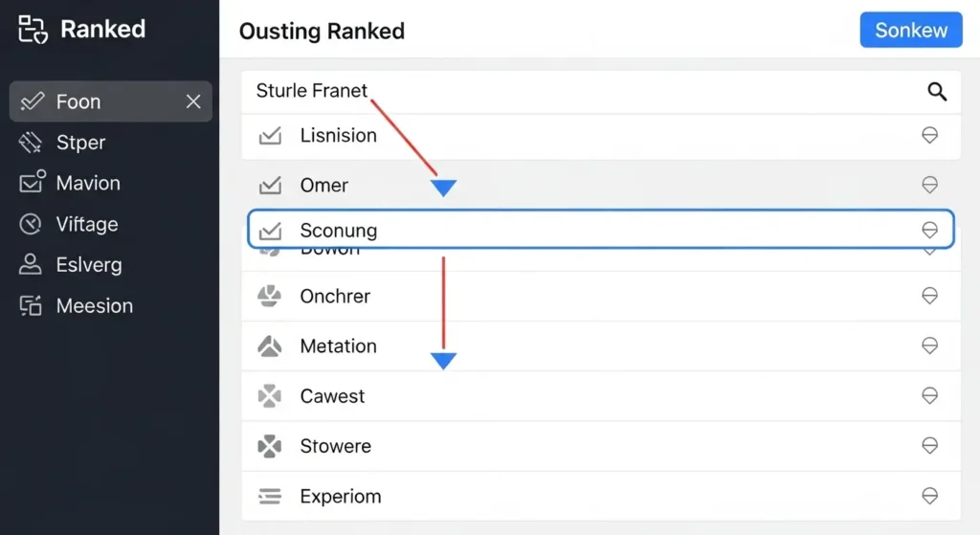Close the Foon sidebar item
Viewport: 980px width, 535px height.
(193, 101)
